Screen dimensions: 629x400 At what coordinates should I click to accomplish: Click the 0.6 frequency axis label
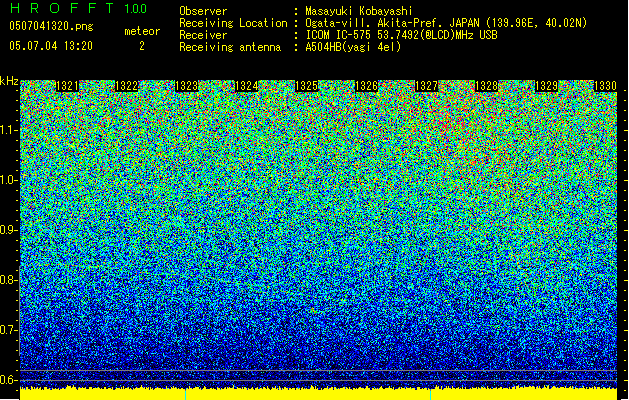[x=9, y=380]
